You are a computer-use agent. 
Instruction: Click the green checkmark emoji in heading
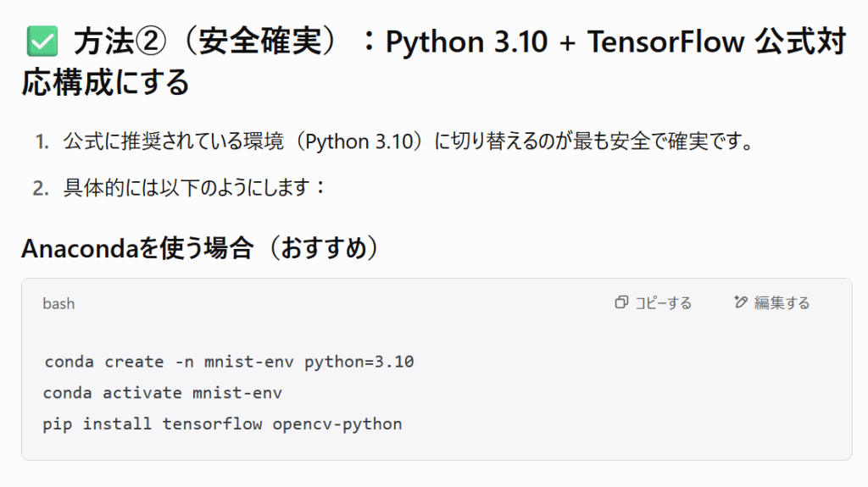[42, 42]
